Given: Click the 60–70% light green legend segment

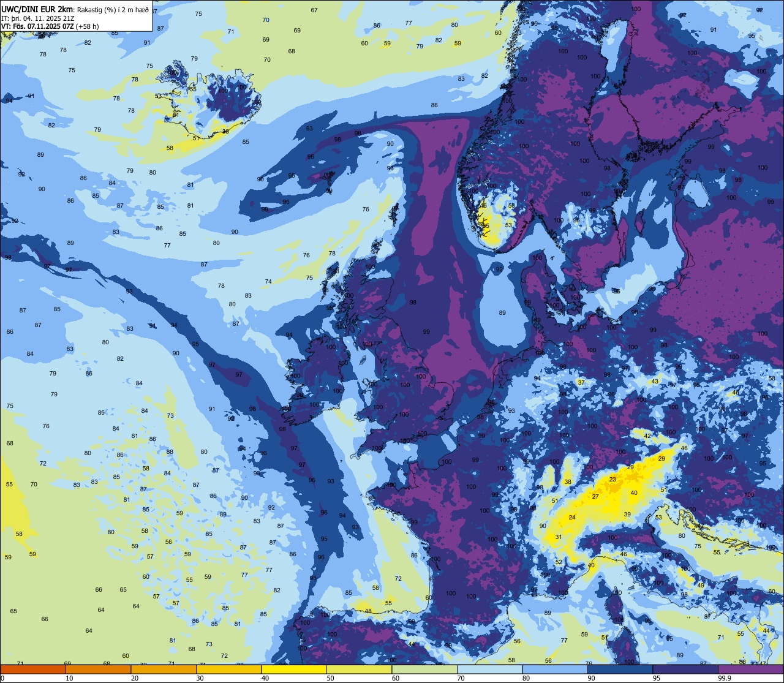Looking at the screenshot, I should 424,670.
